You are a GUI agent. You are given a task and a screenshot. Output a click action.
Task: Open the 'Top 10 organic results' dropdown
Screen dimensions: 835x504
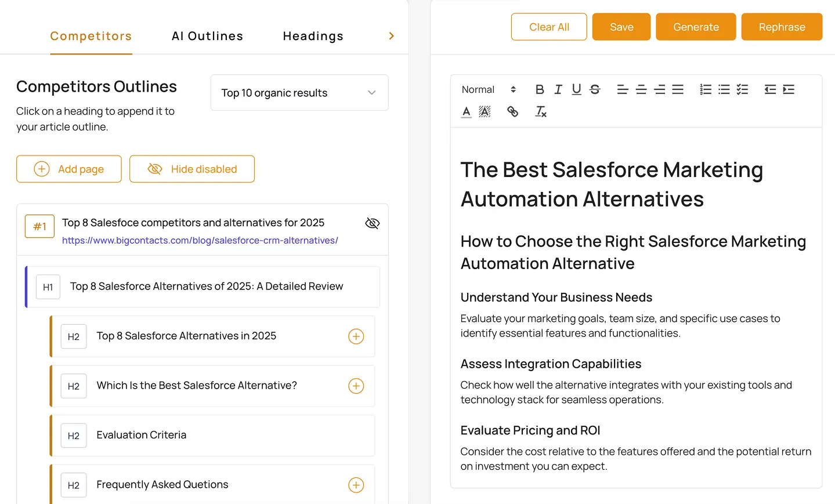coord(299,93)
